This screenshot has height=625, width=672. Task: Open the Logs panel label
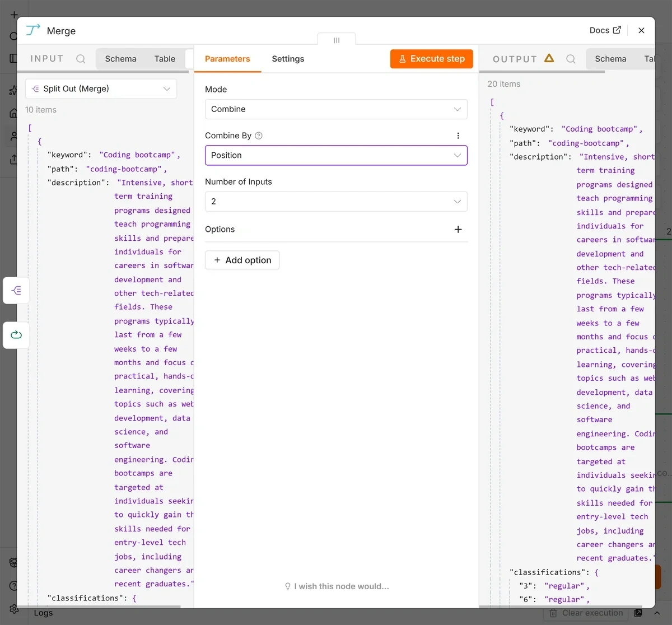pyautogui.click(x=43, y=613)
